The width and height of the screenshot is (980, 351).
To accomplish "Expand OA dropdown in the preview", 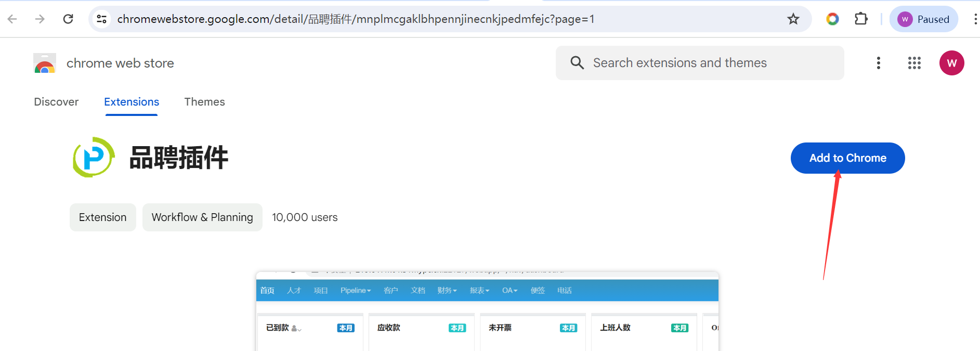I will (510, 291).
